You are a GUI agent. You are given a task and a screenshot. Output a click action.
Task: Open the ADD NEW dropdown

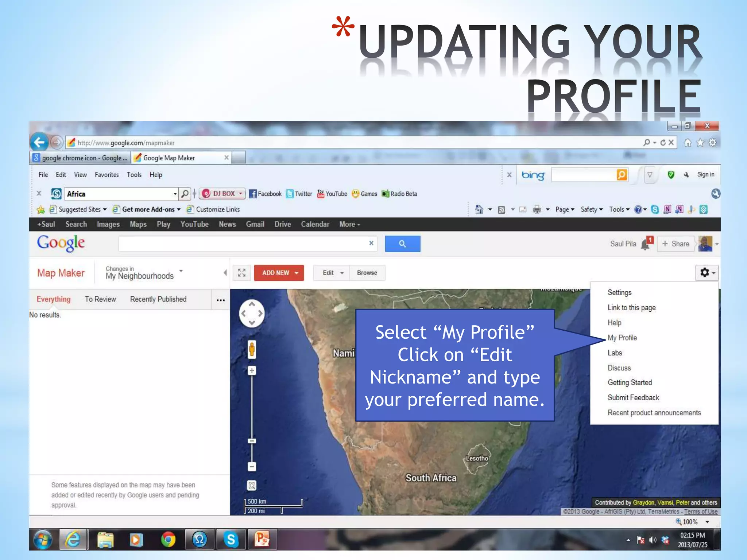click(279, 273)
